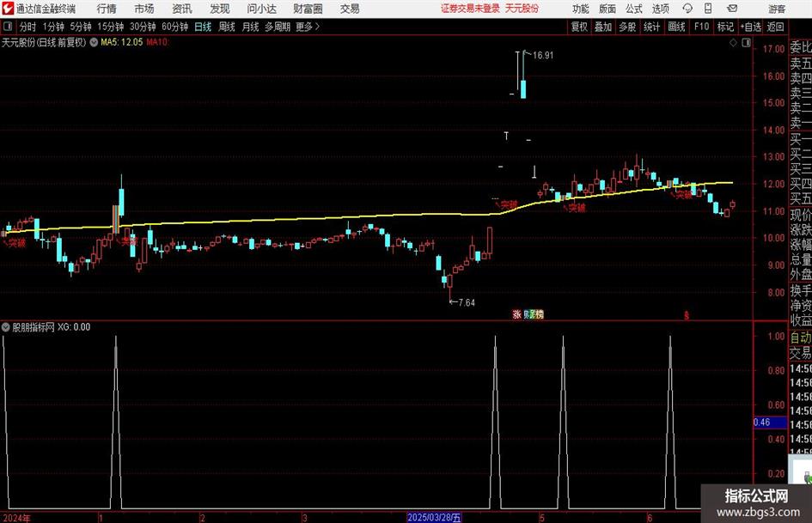Click the 财 marker icon on chart bottom
Image resolution: width=812 pixels, height=523 pixels.
tap(528, 314)
